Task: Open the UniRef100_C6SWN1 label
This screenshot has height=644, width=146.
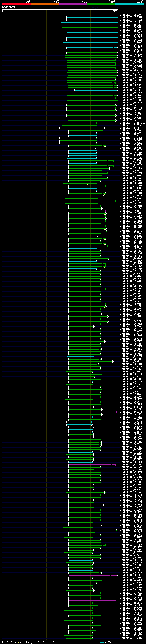Action: (131, 27)
